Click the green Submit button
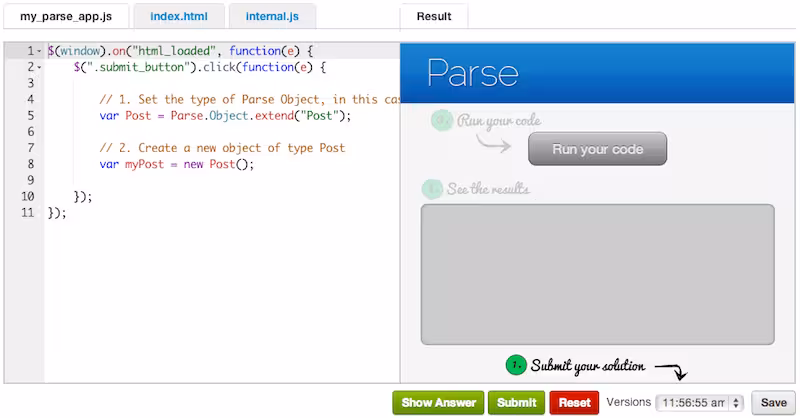Viewport: 800px width, 418px height. click(x=516, y=403)
